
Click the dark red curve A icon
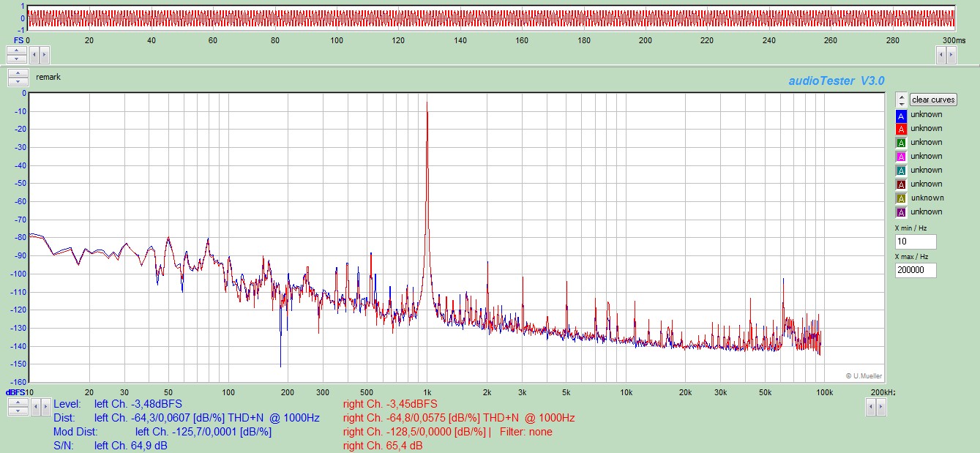(x=901, y=184)
